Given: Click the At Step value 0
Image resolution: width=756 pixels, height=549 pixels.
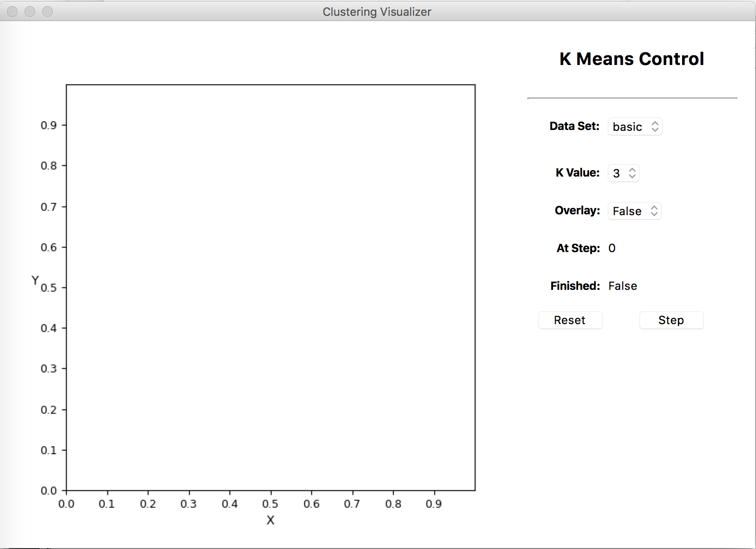Looking at the screenshot, I should pos(612,249).
